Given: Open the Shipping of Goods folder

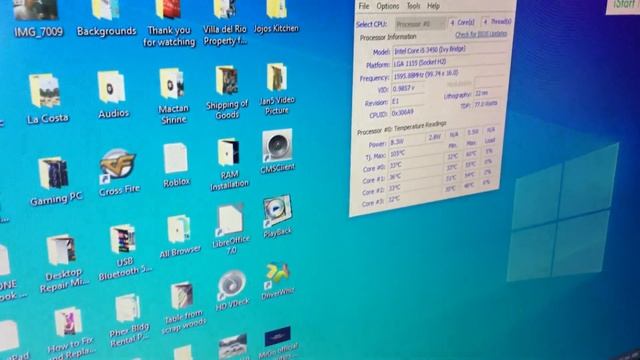Looking at the screenshot, I should coord(227,93).
